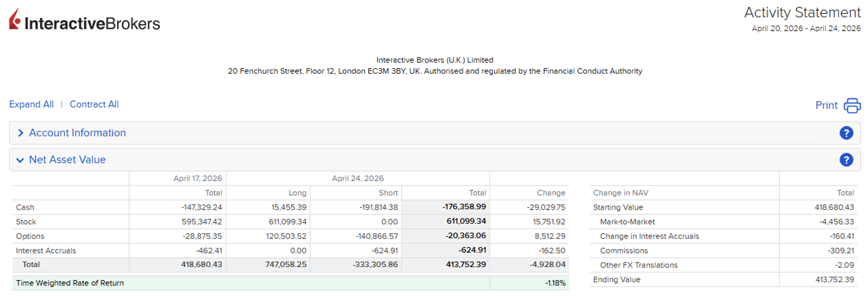
Task: Click the Net Asset Value section title
Action: coord(67,160)
